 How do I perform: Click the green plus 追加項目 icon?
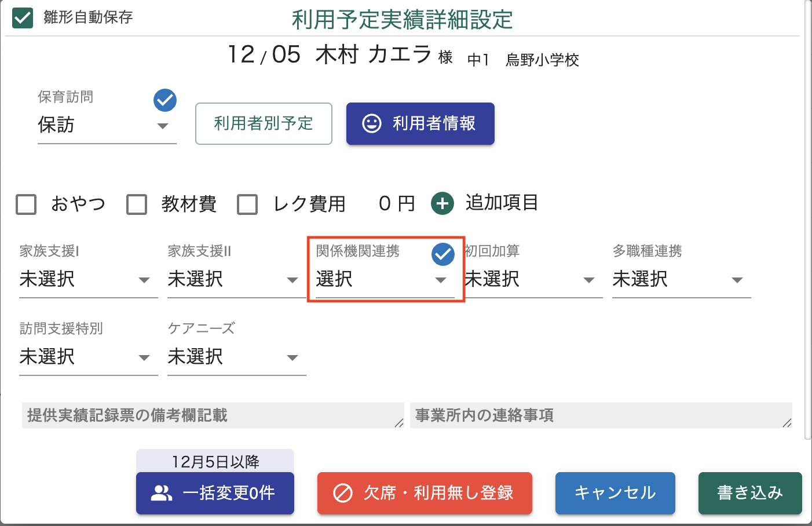(x=442, y=203)
